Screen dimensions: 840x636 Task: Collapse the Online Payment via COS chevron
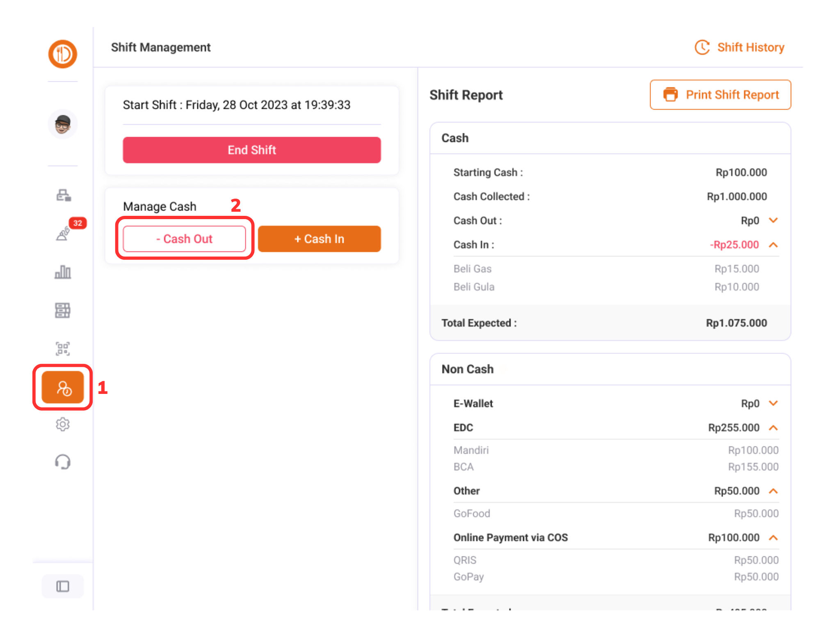click(x=773, y=538)
